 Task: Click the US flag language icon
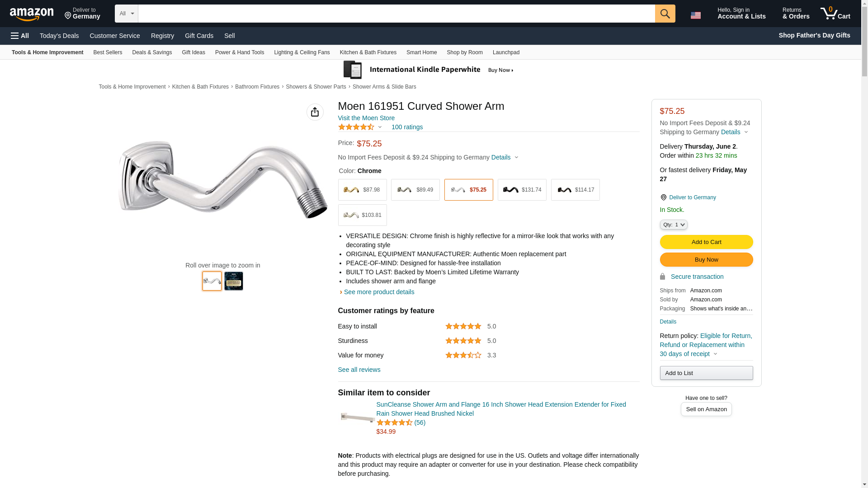pos(695,15)
